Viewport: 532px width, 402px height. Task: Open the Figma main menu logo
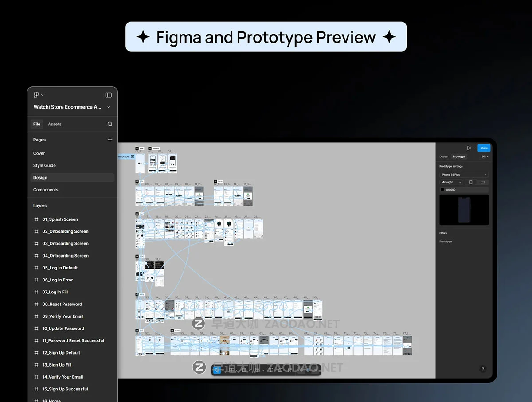[x=36, y=95]
